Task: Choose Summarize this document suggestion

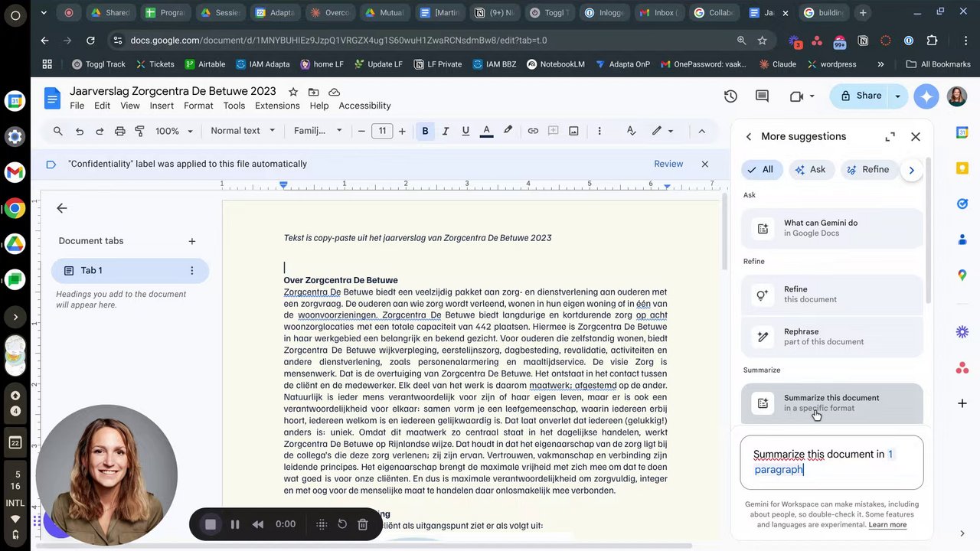Action: pyautogui.click(x=832, y=403)
